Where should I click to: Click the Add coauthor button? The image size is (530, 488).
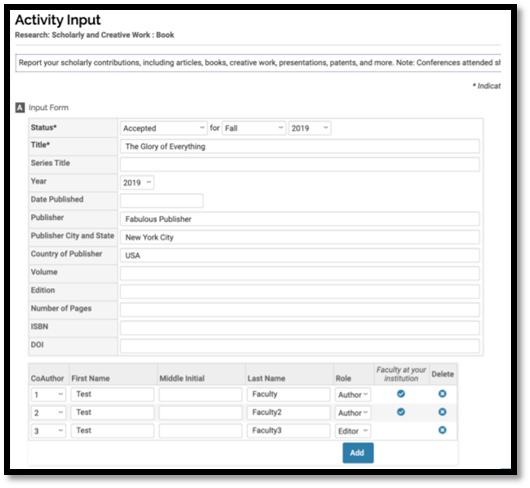coord(358,453)
